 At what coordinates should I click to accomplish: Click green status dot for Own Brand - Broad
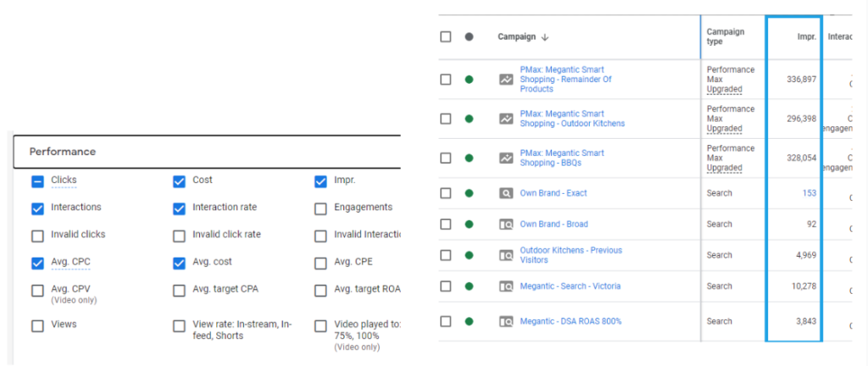click(x=469, y=225)
